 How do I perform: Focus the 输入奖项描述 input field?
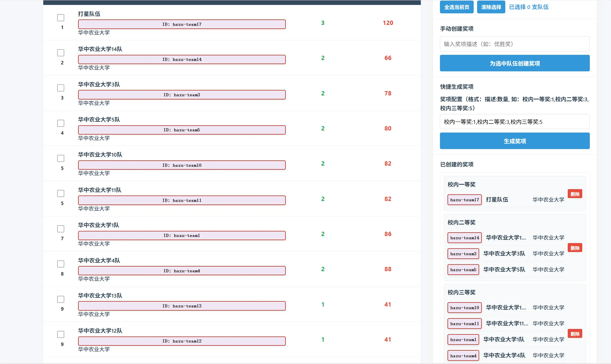515,44
